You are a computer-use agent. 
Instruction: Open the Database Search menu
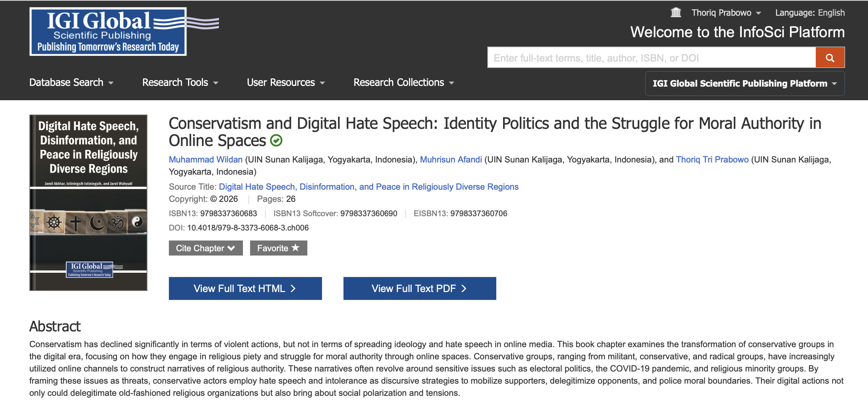[71, 83]
